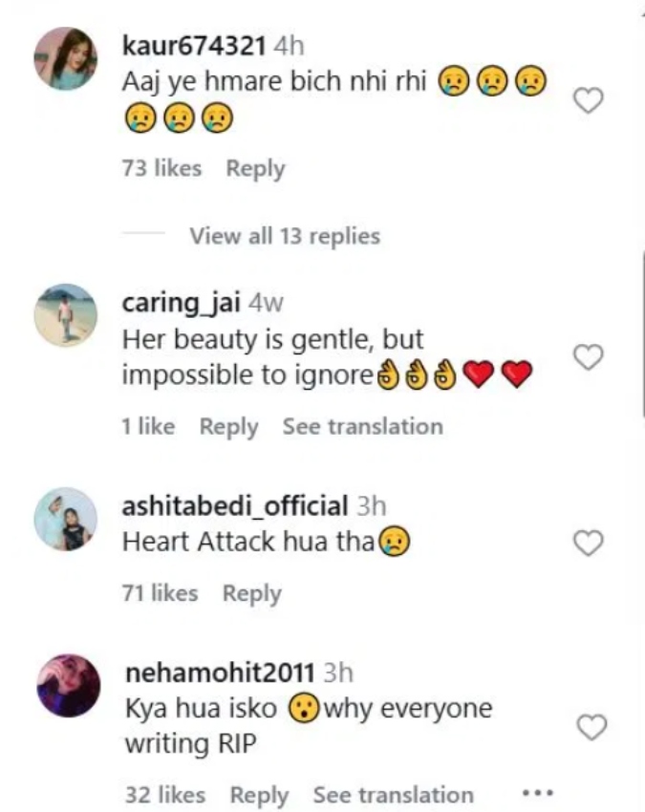Reply to ashitabedi_official's comment
Screen dimensions: 645x812
point(252,593)
